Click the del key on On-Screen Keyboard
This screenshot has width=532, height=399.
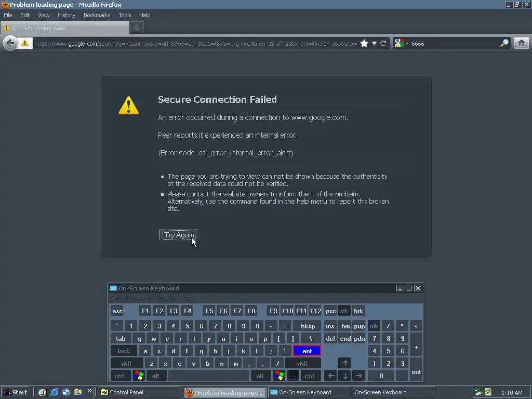click(330, 339)
